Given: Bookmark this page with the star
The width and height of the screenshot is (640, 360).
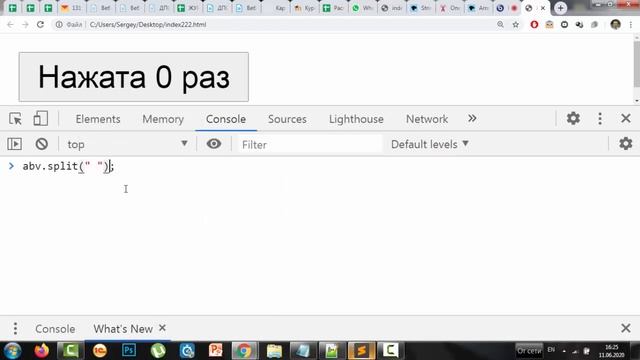Looking at the screenshot, I should [x=516, y=24].
